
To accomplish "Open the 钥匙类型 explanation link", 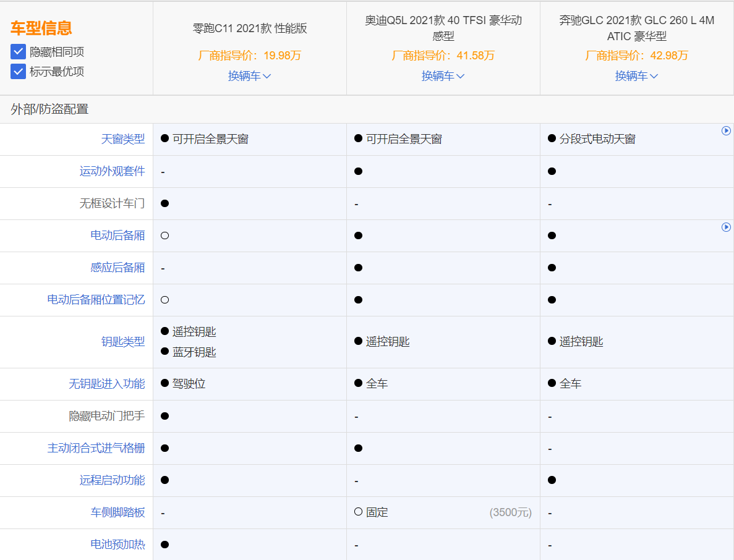I will 123,342.
